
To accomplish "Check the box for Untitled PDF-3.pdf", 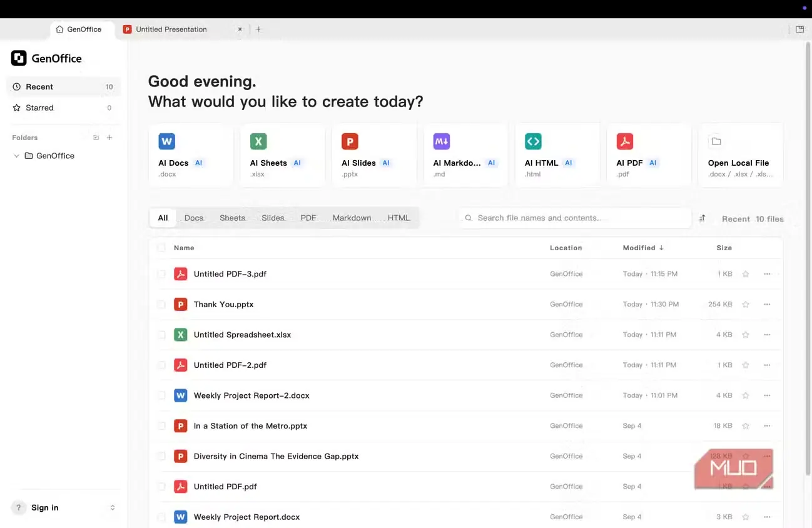I will tap(161, 274).
